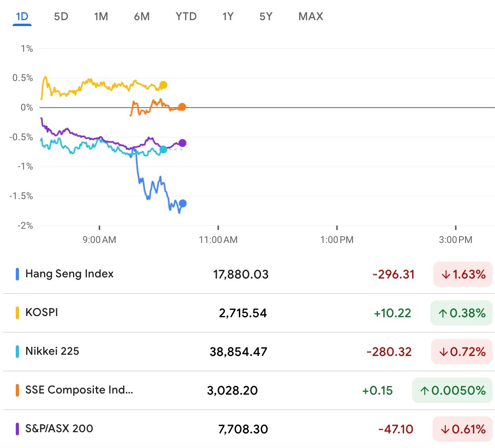The image size is (495, 448).
Task: Click the 3:00 PM axis label
Action: pyautogui.click(x=456, y=240)
